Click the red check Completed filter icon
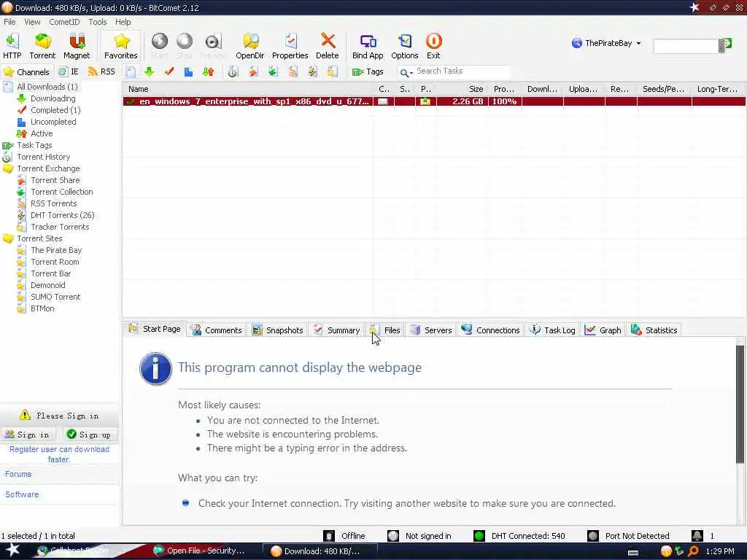This screenshot has height=560, width=747. coord(169,72)
